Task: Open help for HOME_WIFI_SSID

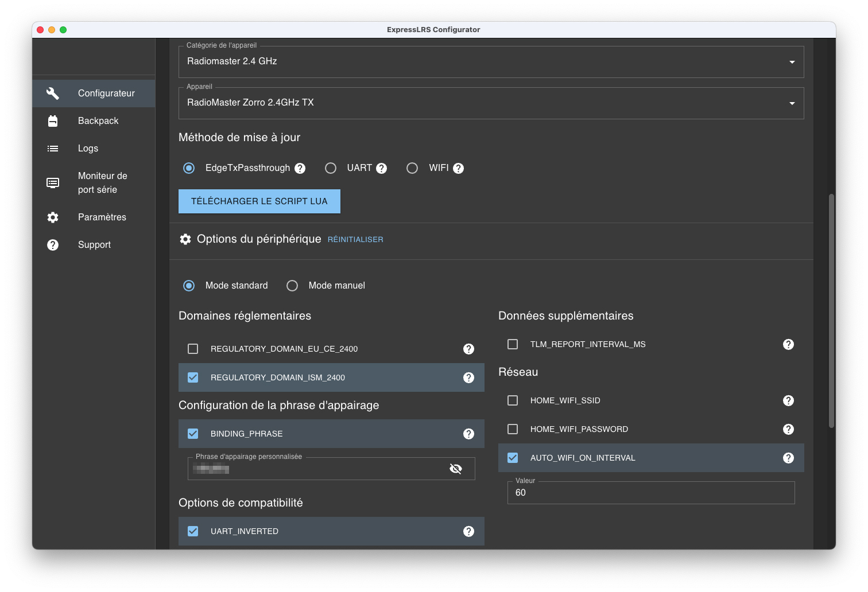Action: (788, 400)
